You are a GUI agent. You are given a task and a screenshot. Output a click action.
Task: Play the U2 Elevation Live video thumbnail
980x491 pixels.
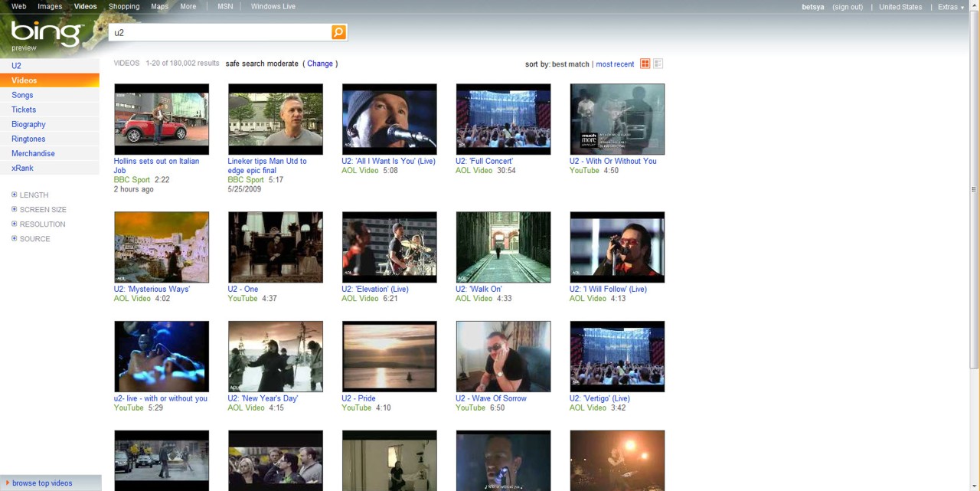389,246
